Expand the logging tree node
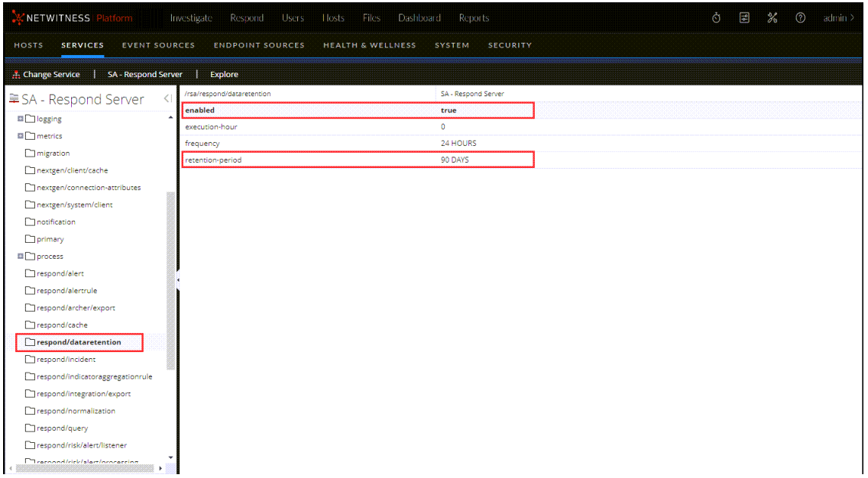This screenshot has height=478, width=868. coord(20,119)
